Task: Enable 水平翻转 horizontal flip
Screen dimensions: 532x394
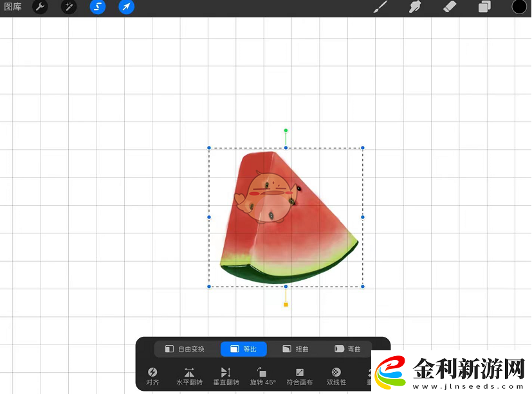Action: tap(189, 375)
